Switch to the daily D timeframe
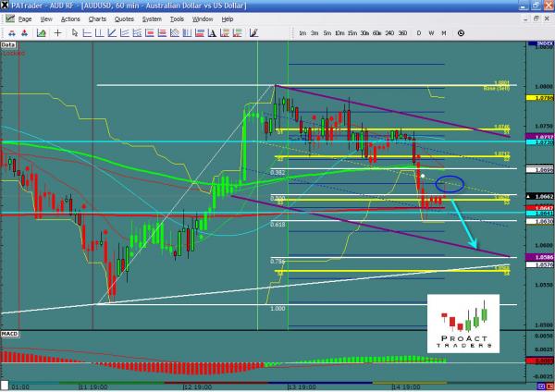The image size is (555, 392). click(419, 32)
